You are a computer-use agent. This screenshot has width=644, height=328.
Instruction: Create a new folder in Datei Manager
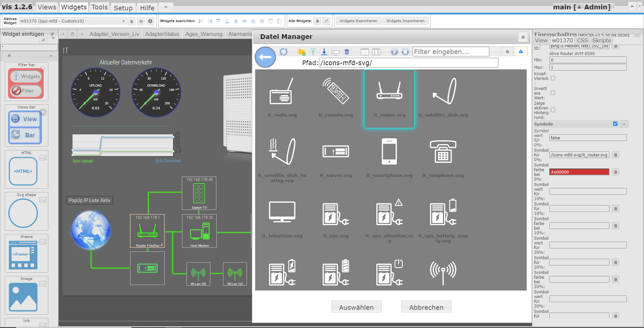[302, 52]
